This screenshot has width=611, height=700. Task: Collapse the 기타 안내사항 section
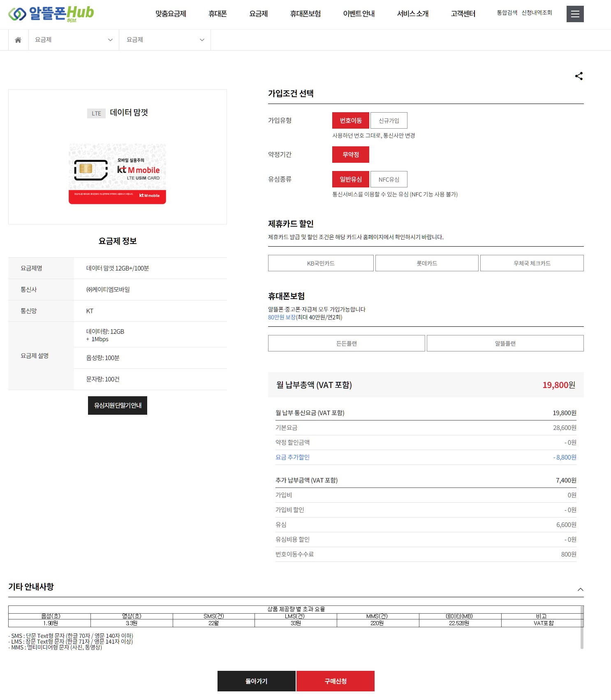click(580, 589)
